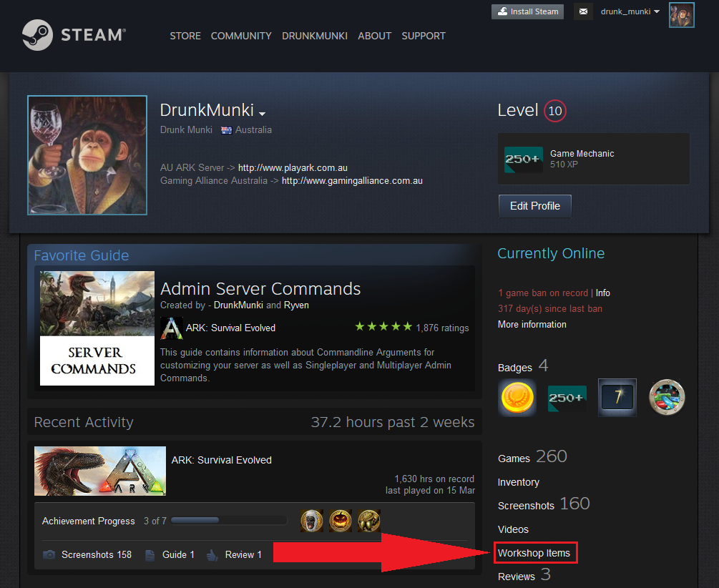Image resolution: width=719 pixels, height=588 pixels.
Task: Click the Edit Profile button
Action: [x=535, y=206]
